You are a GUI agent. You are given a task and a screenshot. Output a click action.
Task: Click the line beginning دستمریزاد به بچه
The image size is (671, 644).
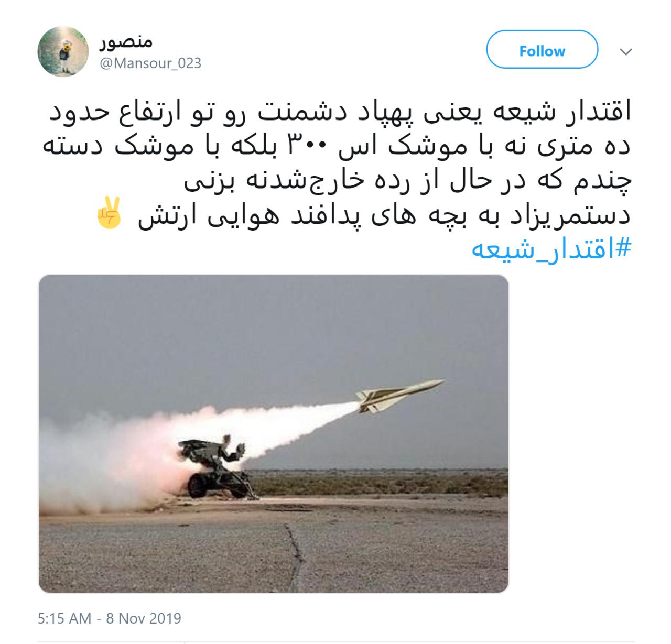coord(384,215)
